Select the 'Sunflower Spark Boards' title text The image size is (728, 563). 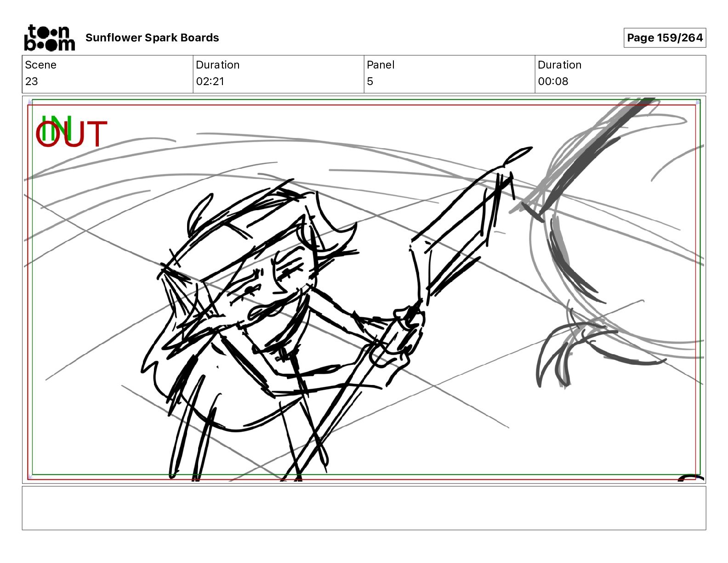pos(152,38)
